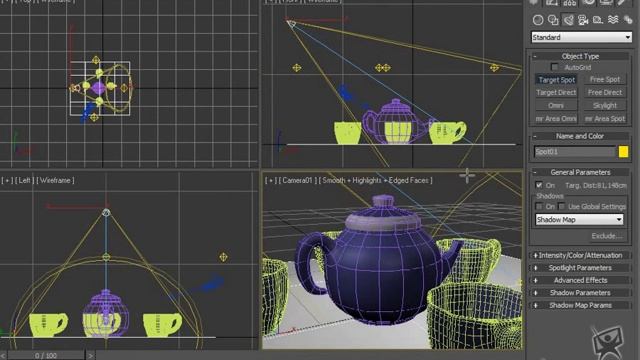Image resolution: width=640 pixels, height=360 pixels.
Task: Open the Standard light type dropdown
Action: 581,37
